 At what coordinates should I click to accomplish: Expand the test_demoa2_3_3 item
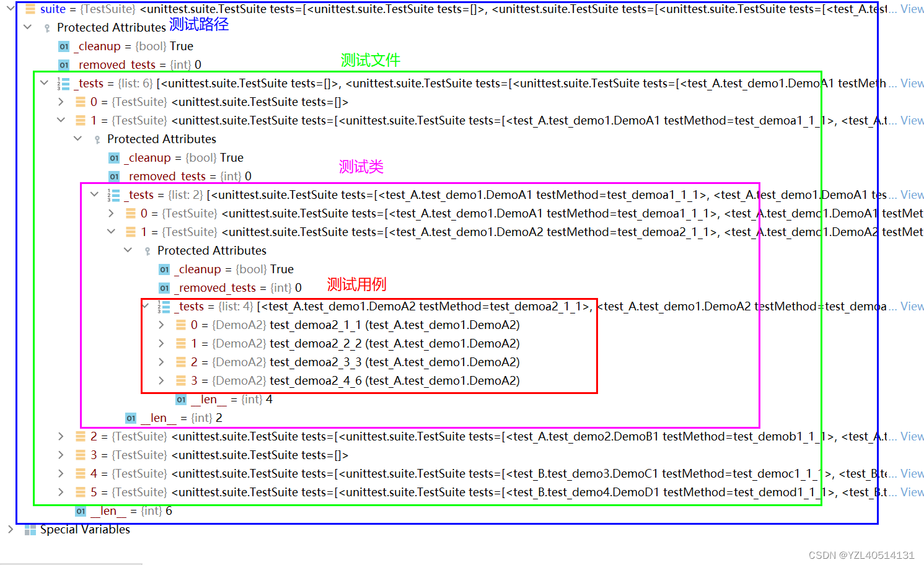pos(161,362)
